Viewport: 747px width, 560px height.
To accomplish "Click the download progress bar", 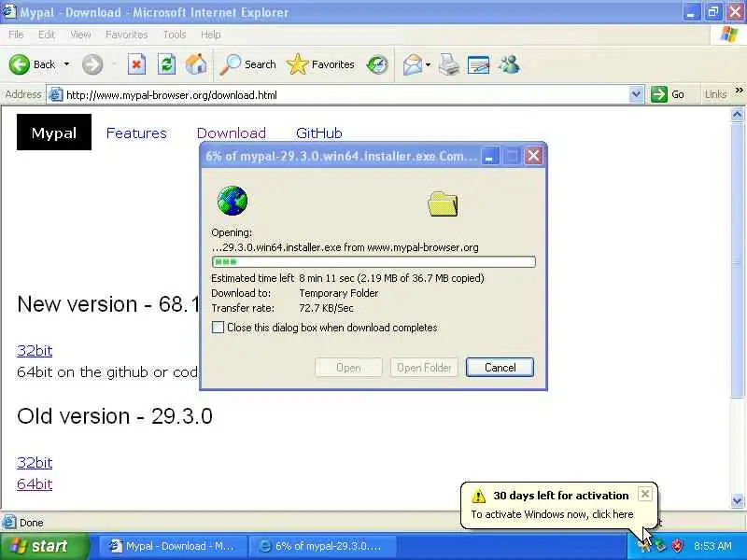I will [x=373, y=261].
